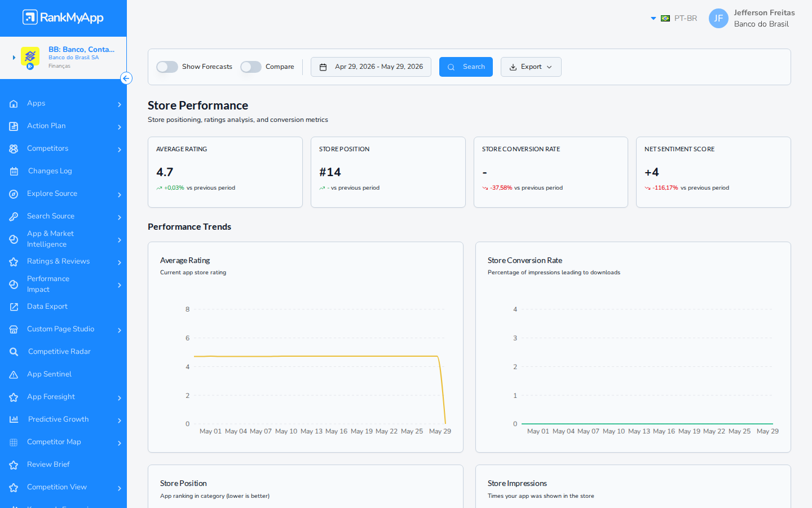The image size is (812, 508).
Task: Toggle the Compare switch
Action: click(x=251, y=67)
